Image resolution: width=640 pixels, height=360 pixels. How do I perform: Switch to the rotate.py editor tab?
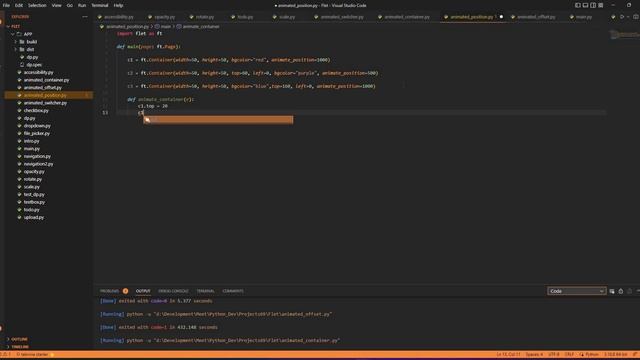click(x=204, y=17)
